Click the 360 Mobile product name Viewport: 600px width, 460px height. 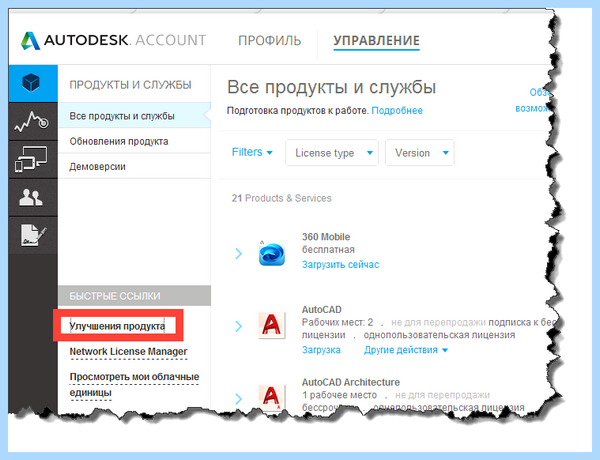[326, 237]
